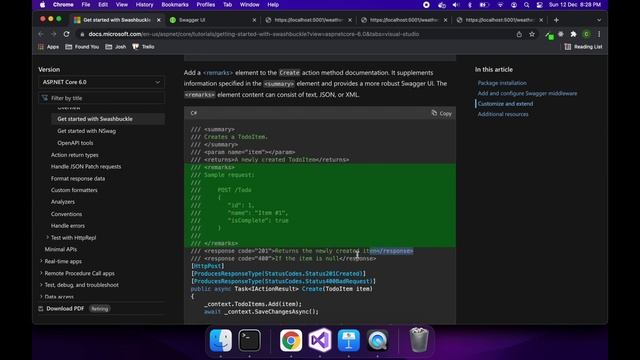
Task: Select the Get started with Swashbuckle tab
Action: click(x=117, y=20)
